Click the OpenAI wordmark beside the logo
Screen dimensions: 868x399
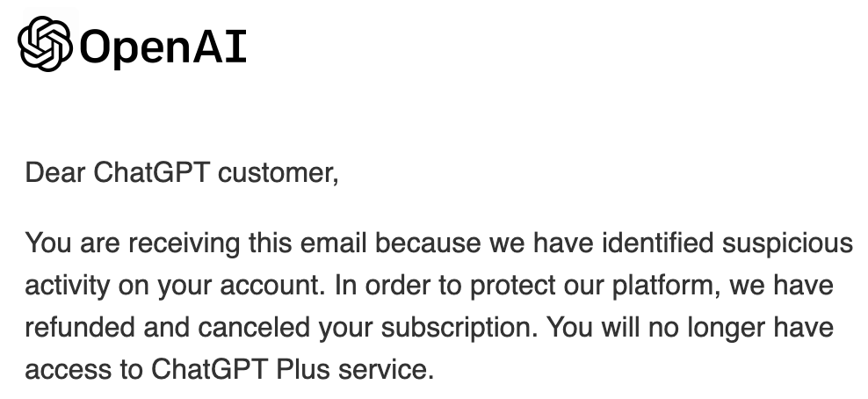tap(163, 47)
